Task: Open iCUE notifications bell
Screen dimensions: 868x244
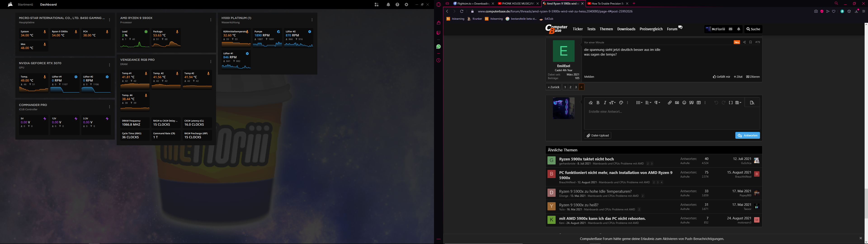Action: [388, 5]
